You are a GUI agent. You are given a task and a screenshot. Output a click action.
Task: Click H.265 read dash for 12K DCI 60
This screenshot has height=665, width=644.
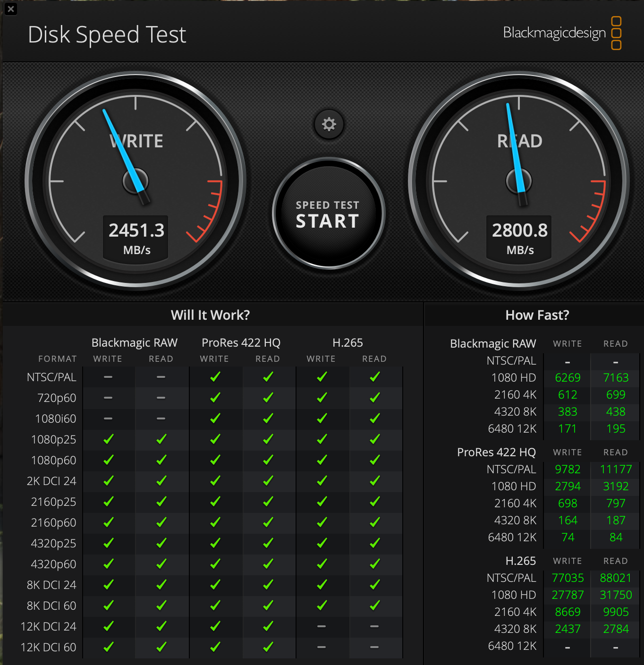[x=374, y=647]
